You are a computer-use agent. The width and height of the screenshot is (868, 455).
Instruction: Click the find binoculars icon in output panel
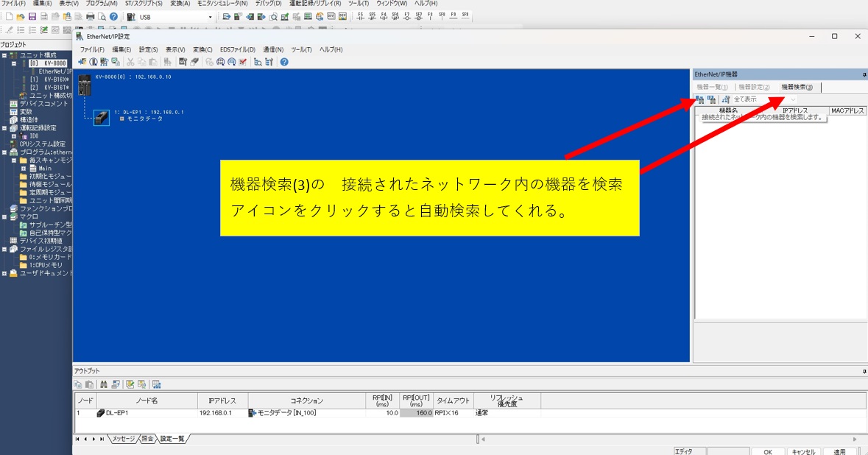click(104, 384)
